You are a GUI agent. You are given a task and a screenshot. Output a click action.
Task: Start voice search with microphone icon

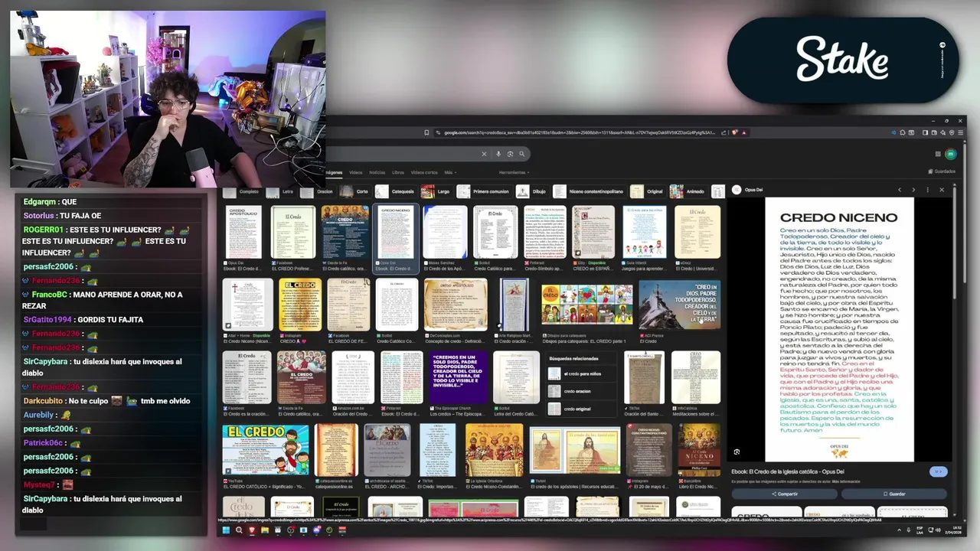498,154
